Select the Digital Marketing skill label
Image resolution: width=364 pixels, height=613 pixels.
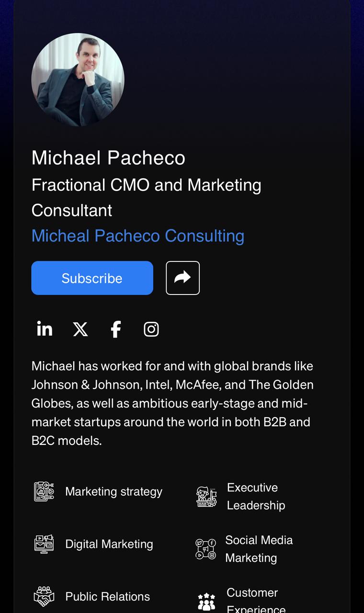coord(109,544)
